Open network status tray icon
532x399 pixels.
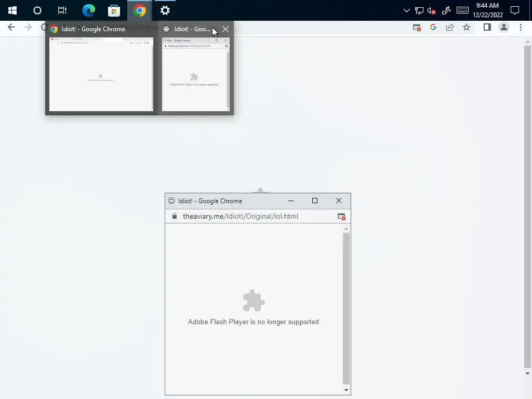[x=419, y=10]
